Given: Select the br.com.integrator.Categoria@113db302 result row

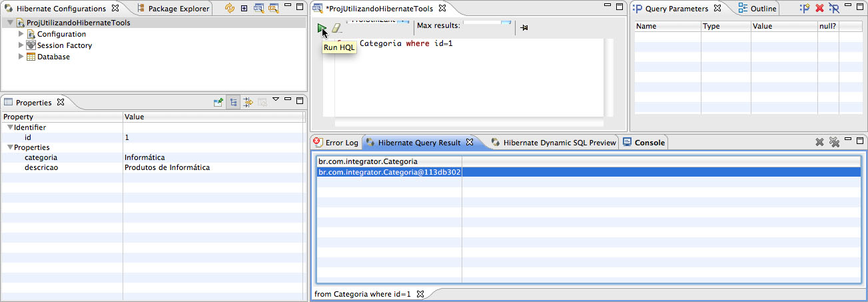Looking at the screenshot, I should 588,172.
